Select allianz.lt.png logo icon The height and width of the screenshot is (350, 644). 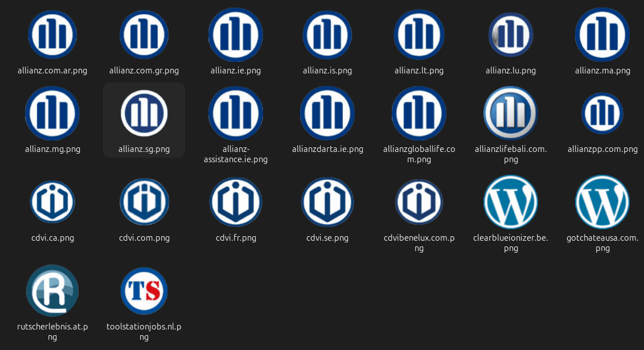419,35
